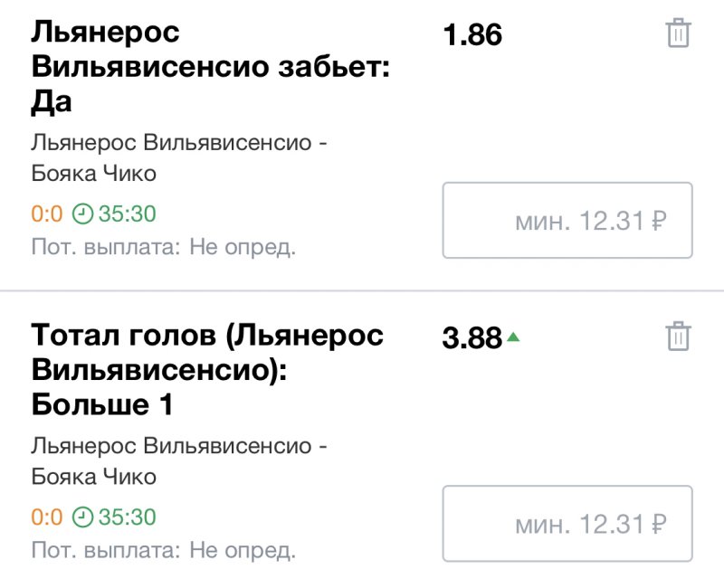Viewport: 724px width, 588px height.
Task: Select the 3.88 odds value
Action: point(472,338)
